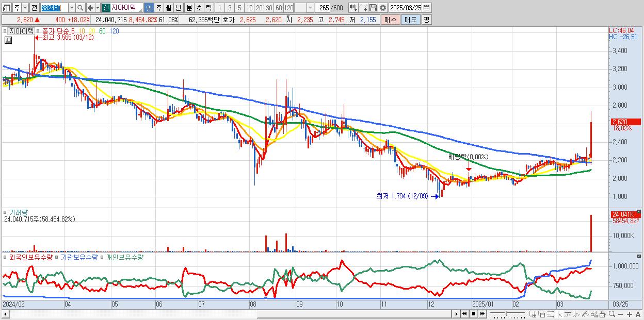Click the overlapping windows icon
The width and height of the screenshot is (644, 320).
542,314
